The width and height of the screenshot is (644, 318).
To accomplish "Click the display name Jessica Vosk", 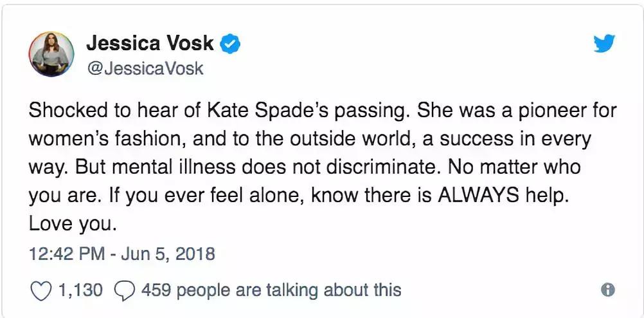I will coord(150,44).
